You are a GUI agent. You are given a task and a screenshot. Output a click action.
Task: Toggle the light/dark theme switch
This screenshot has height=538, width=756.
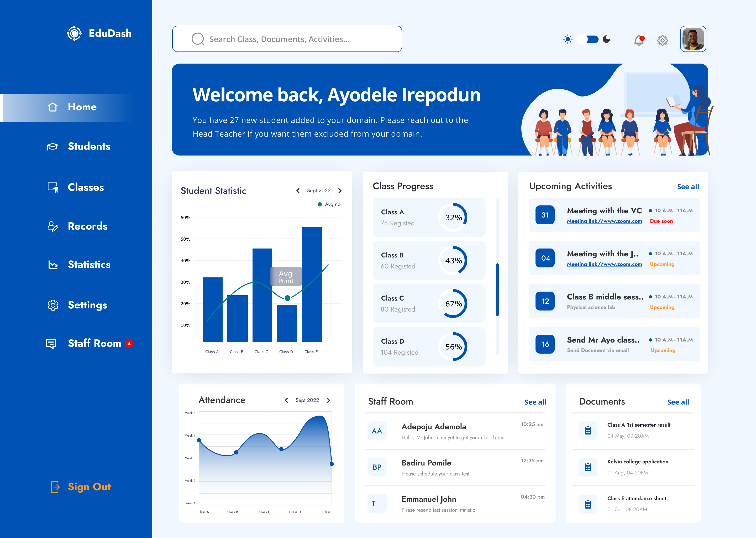point(588,39)
